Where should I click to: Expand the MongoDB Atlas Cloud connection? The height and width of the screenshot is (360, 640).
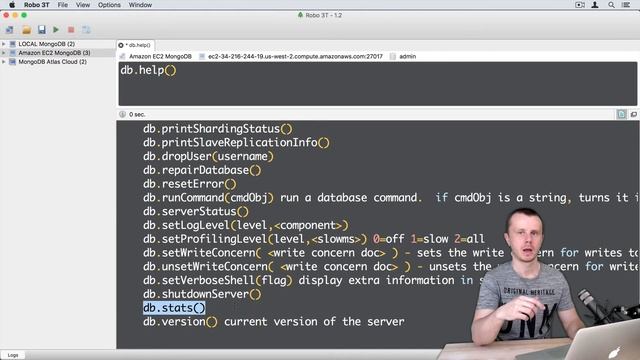(x=4, y=62)
